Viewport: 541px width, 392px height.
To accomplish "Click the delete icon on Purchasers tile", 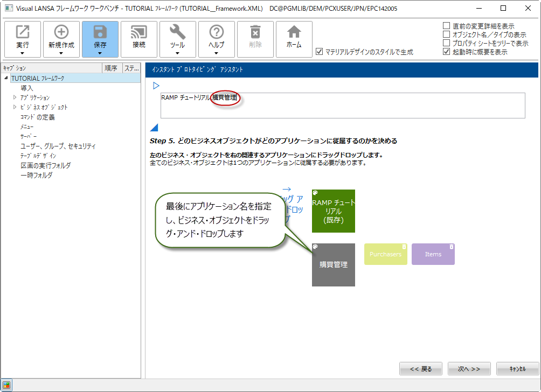I will tap(404, 247).
